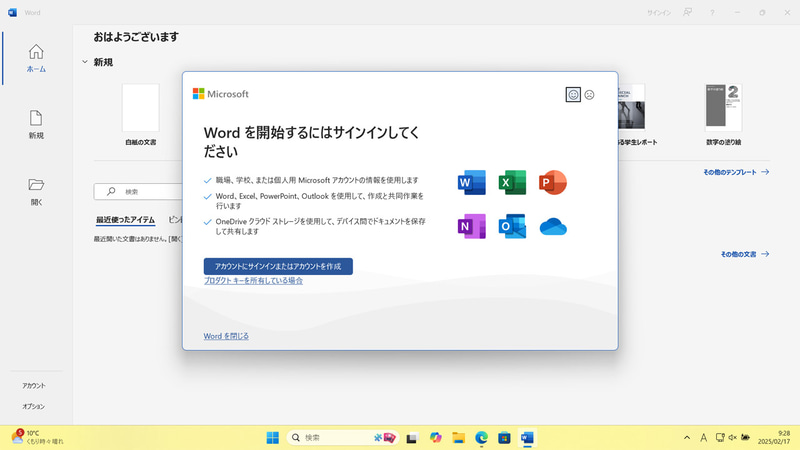Click the Word app icon in dialog
800x450 pixels.
pyautogui.click(x=471, y=183)
